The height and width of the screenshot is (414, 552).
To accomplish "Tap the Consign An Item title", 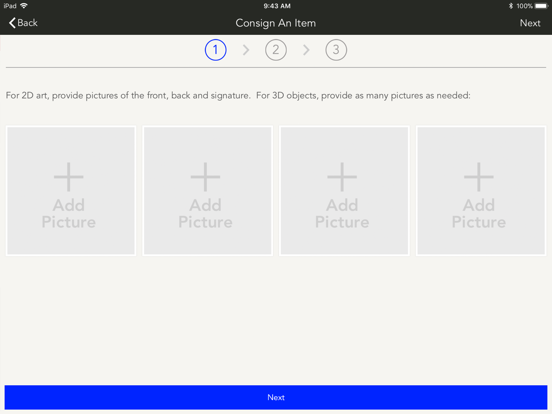I will 276,23.
